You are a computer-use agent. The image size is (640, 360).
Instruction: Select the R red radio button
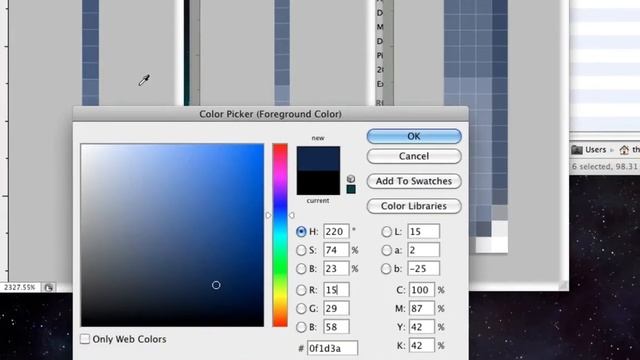[x=301, y=290]
